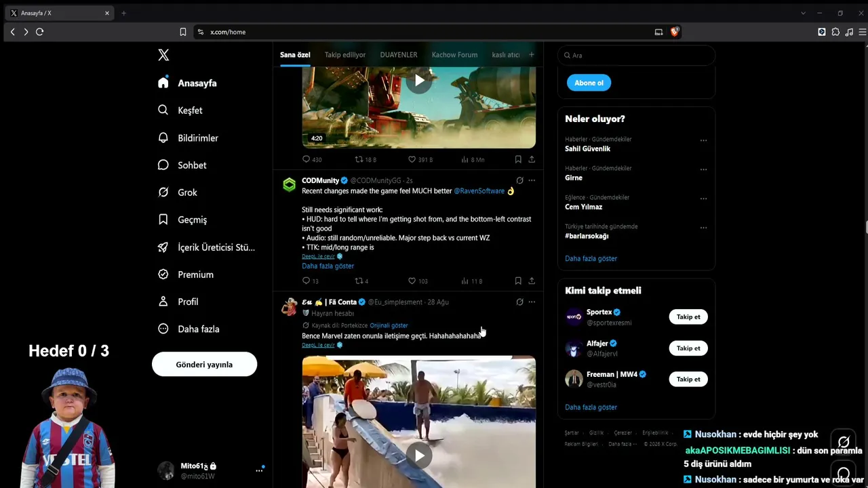Show more trends under Neler oluyor
Screen dimensions: 868x488
pos(591,258)
